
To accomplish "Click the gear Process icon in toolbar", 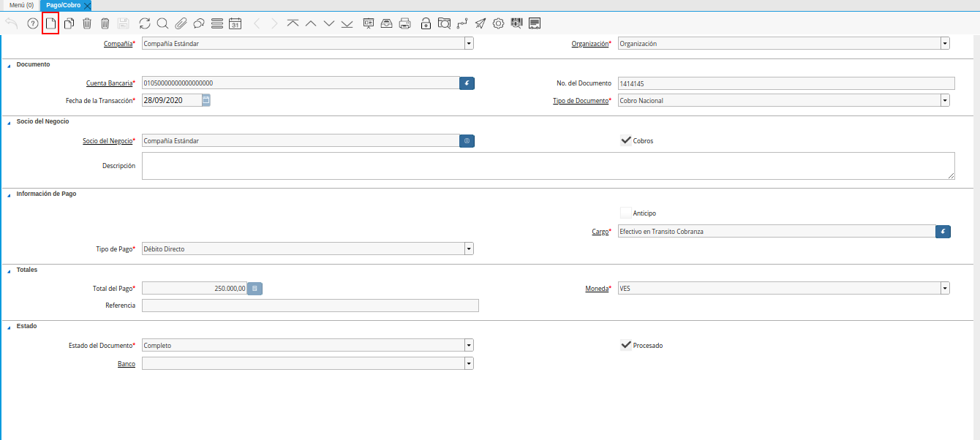I will coord(498,23).
